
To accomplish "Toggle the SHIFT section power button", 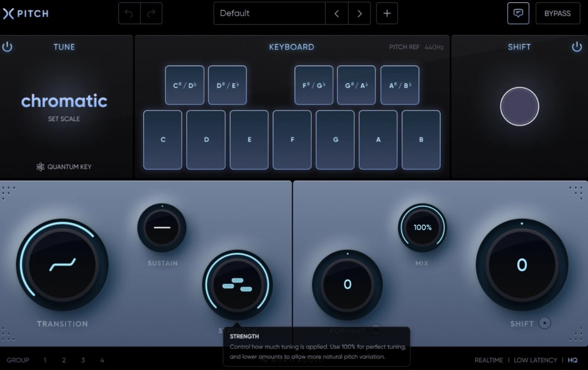I will point(577,47).
